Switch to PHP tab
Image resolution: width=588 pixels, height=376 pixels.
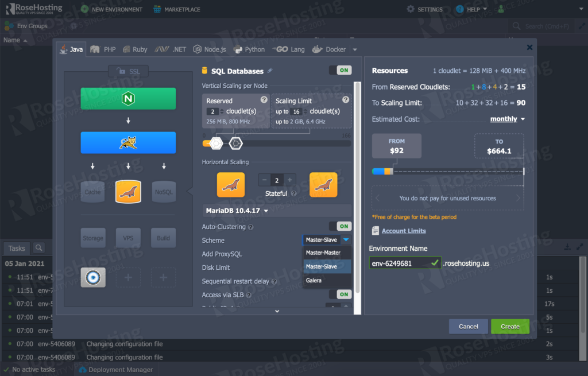click(103, 49)
